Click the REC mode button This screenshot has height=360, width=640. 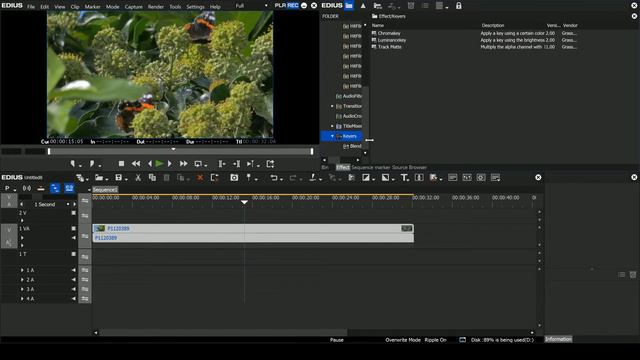point(293,5)
